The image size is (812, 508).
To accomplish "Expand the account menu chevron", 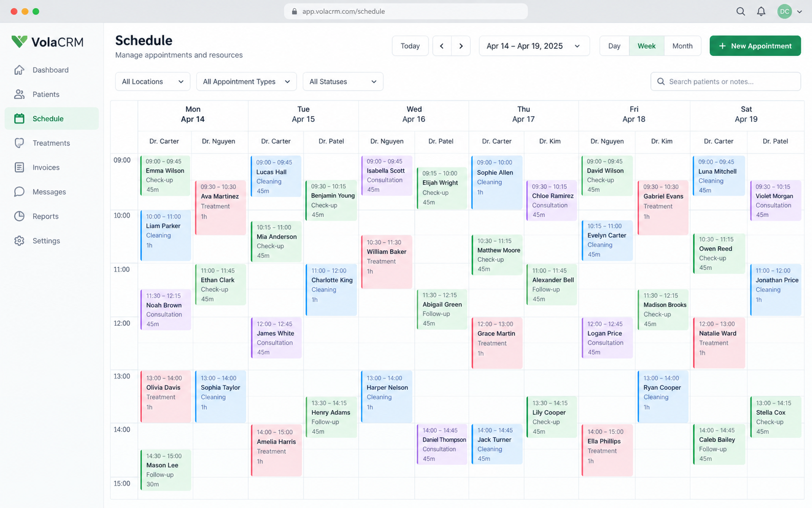I will click(800, 12).
